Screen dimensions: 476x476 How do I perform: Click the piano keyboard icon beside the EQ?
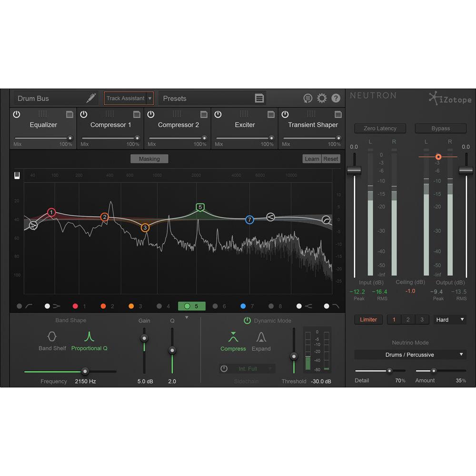coord(17,175)
